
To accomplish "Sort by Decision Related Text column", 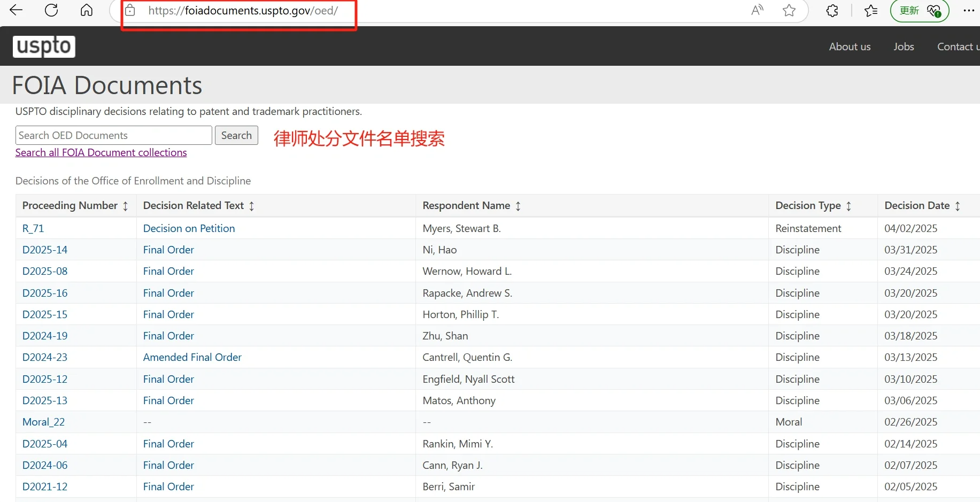I will coord(251,206).
